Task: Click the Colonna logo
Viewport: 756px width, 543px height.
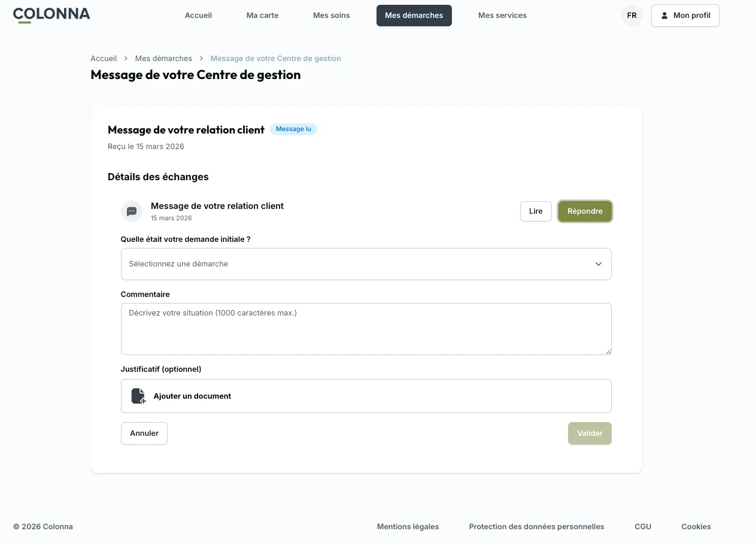Action: (x=51, y=15)
